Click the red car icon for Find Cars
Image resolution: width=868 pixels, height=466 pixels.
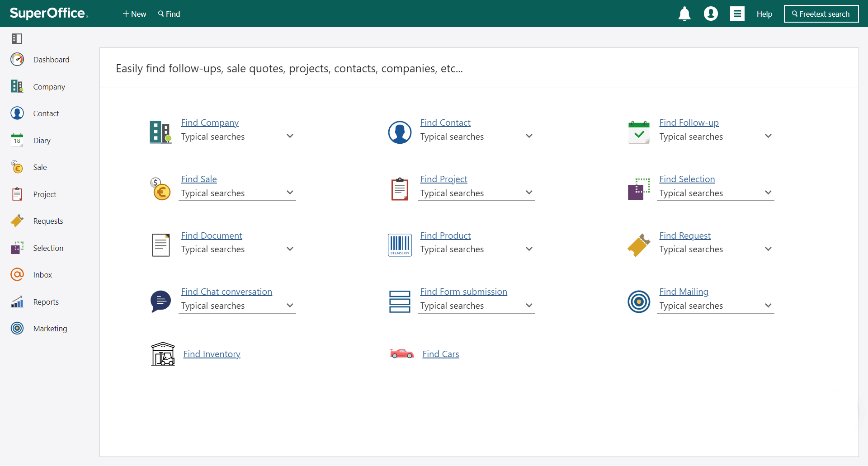(402, 353)
